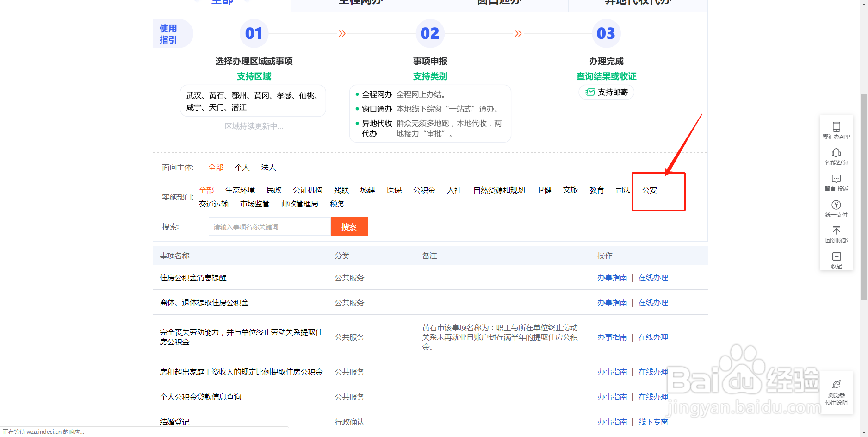Open the 统一支付 unified payment icon
This screenshot has width=868, height=437.
coord(836,208)
